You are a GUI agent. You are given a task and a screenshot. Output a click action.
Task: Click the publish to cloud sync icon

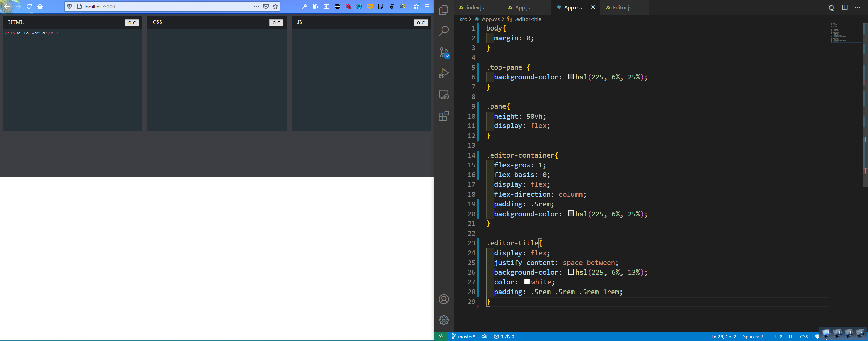485,336
